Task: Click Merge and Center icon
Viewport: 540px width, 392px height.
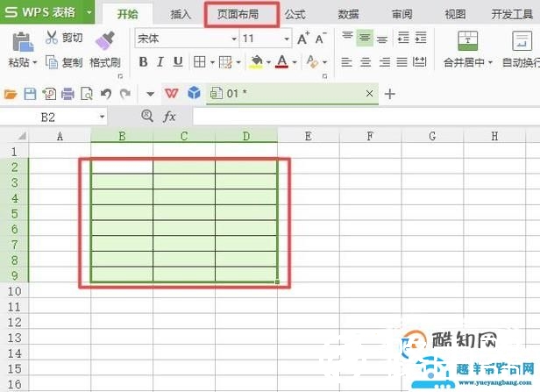Action: pos(467,40)
